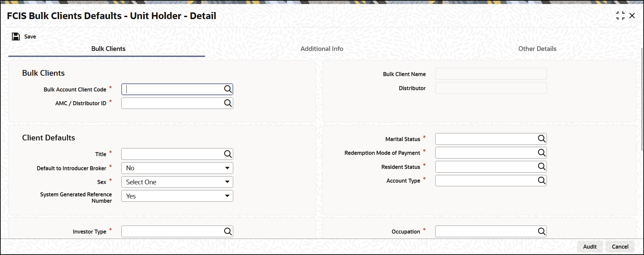Select the Bulk Clients tab
The height and width of the screenshot is (255, 644).
pos(108,49)
